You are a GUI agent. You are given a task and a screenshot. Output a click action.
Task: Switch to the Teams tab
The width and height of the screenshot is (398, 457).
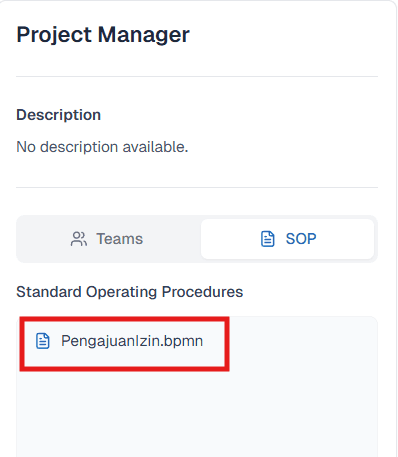coord(108,239)
